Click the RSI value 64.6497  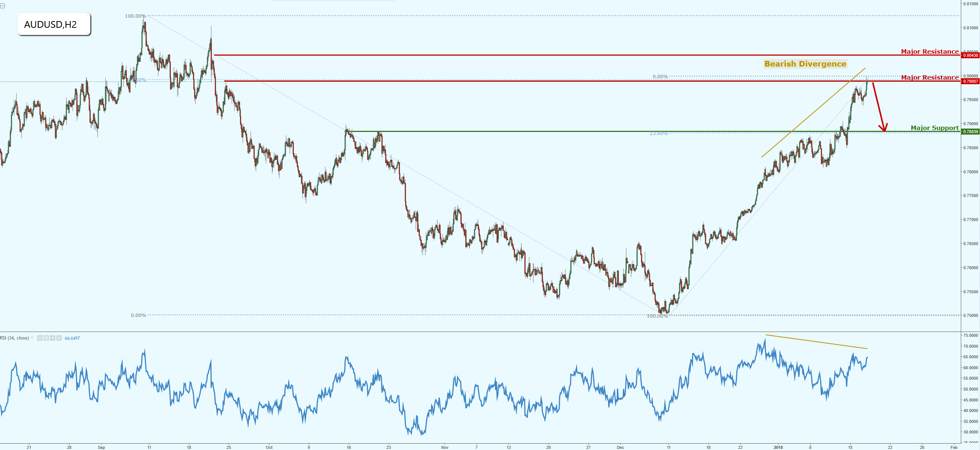click(72, 338)
